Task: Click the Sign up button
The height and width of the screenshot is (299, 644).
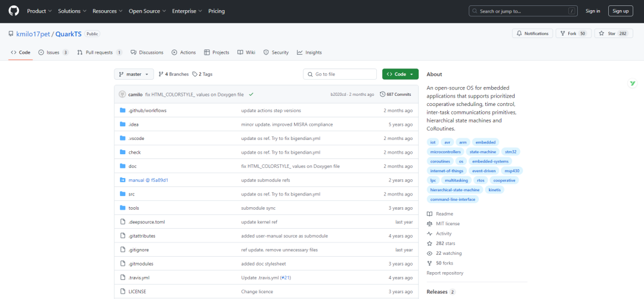Action: (x=620, y=11)
